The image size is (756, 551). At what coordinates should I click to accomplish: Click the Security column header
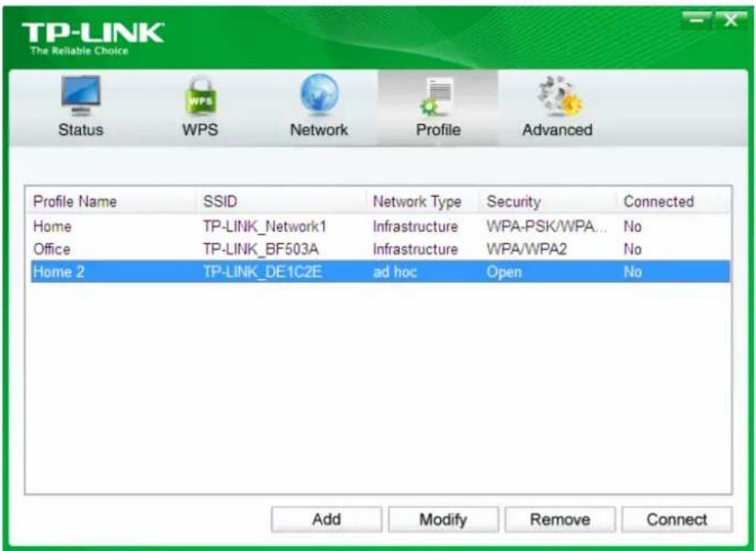pos(514,202)
